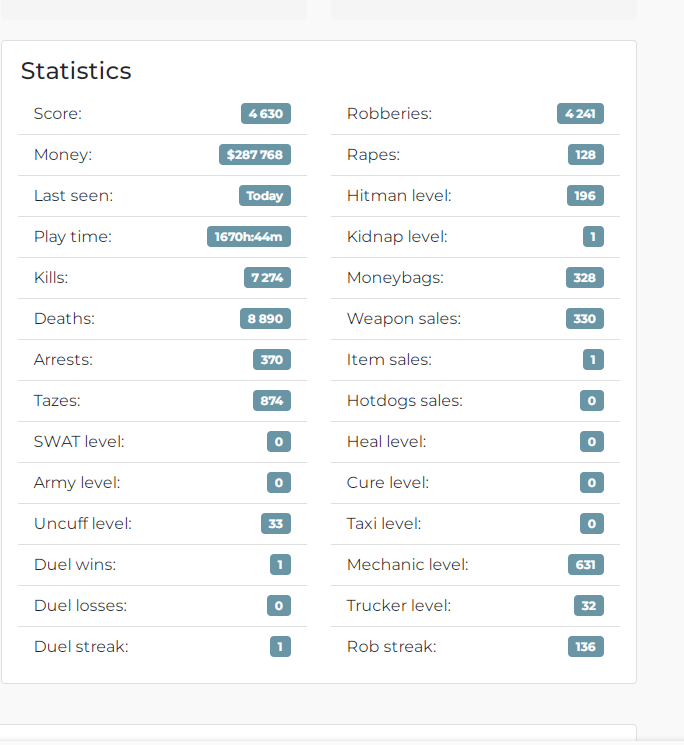Click the Last seen Today badge
The height and width of the screenshot is (745, 684).
[265, 195]
